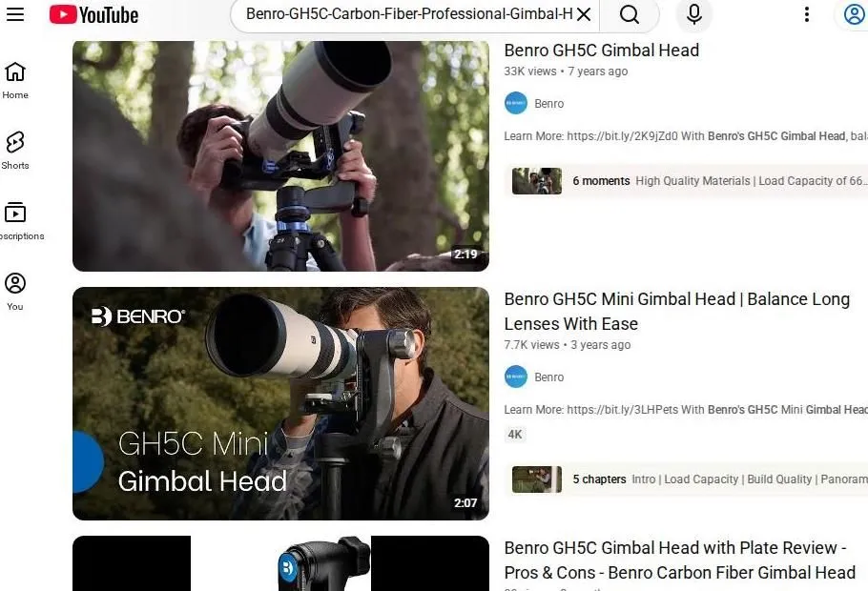Click the YouTube logo
Viewport: 868px width, 591px height.
pos(93,14)
